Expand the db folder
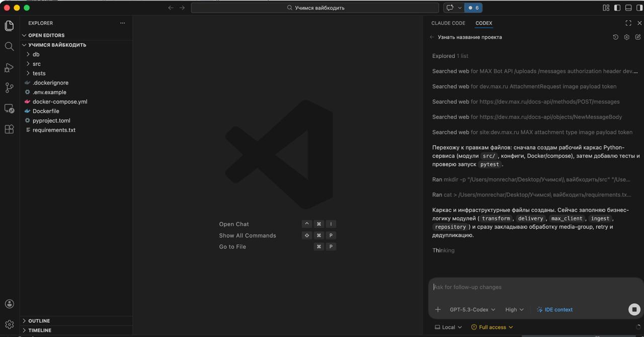The image size is (644, 337). coord(76,54)
